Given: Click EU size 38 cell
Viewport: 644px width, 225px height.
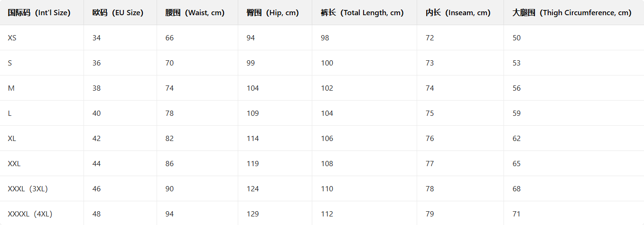Looking at the screenshot, I should coord(97,88).
